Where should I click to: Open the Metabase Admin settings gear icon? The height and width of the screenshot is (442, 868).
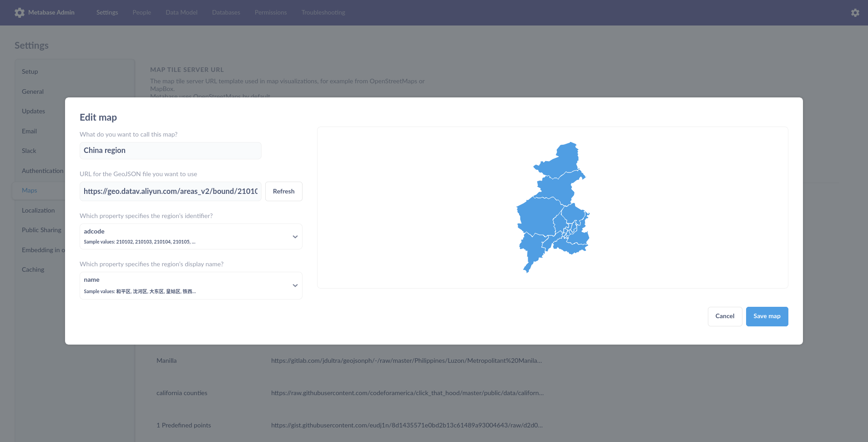pyautogui.click(x=19, y=12)
